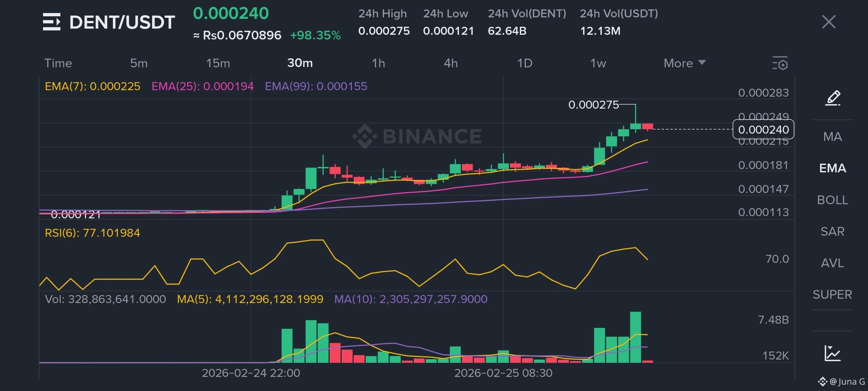Click the current price tag on the price axis
Screen dimensions: 868x391
(x=763, y=129)
